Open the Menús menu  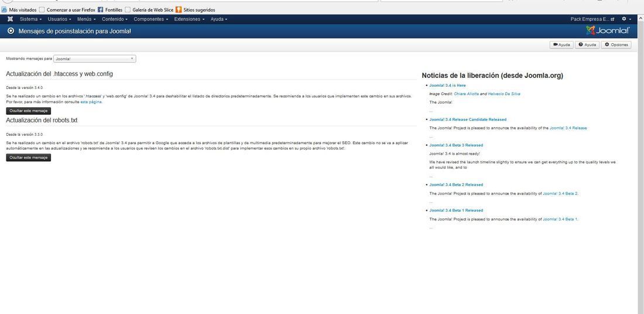[x=86, y=19]
